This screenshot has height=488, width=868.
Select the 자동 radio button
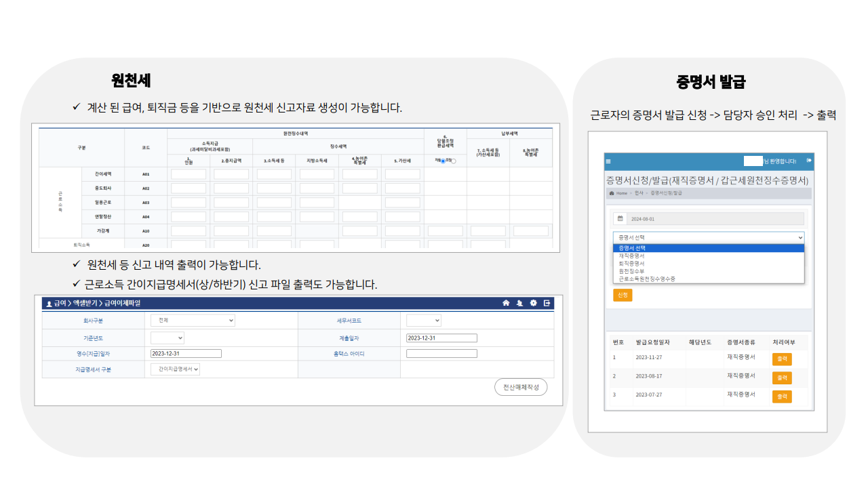[x=443, y=161]
